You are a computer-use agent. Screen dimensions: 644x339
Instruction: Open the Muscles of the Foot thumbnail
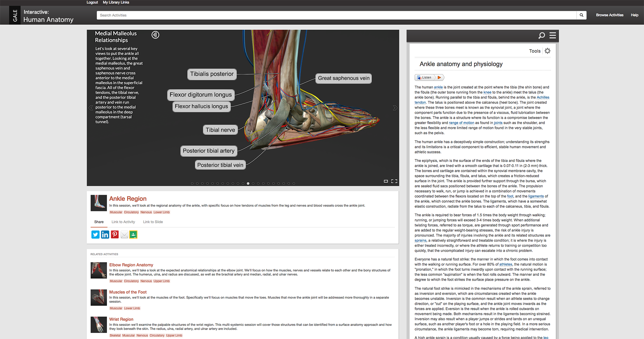click(x=99, y=297)
